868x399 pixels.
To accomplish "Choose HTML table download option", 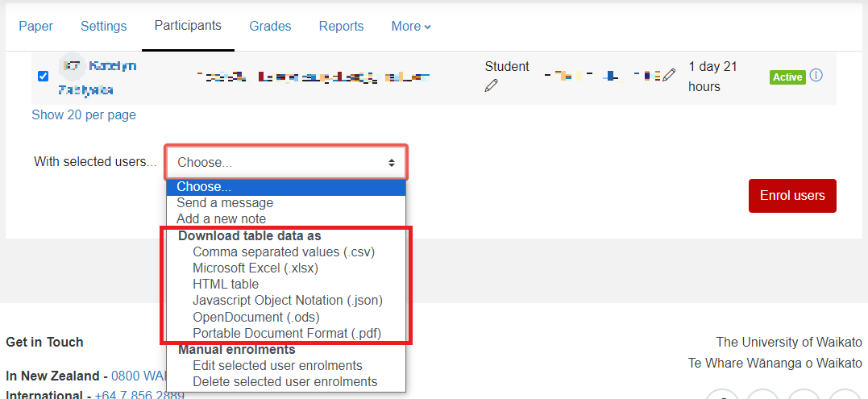I will [226, 284].
